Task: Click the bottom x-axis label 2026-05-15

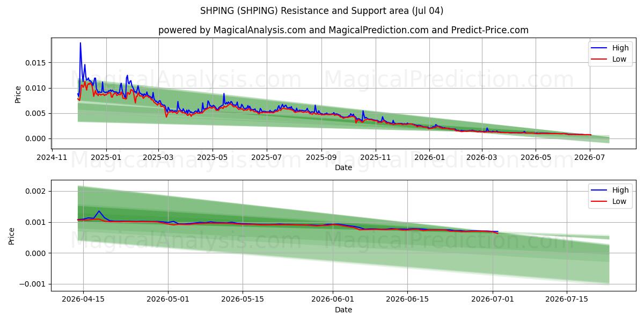Action: pyautogui.click(x=243, y=299)
